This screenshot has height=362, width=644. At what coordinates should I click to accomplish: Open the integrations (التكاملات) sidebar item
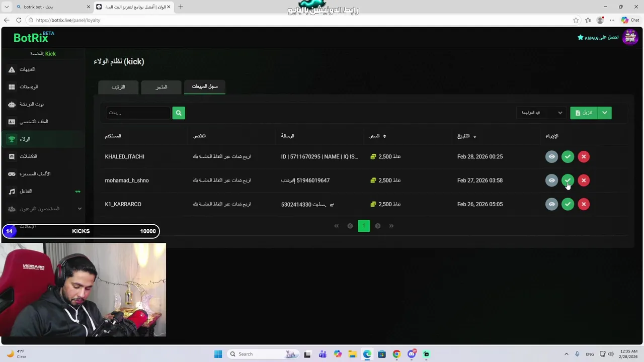42,156
